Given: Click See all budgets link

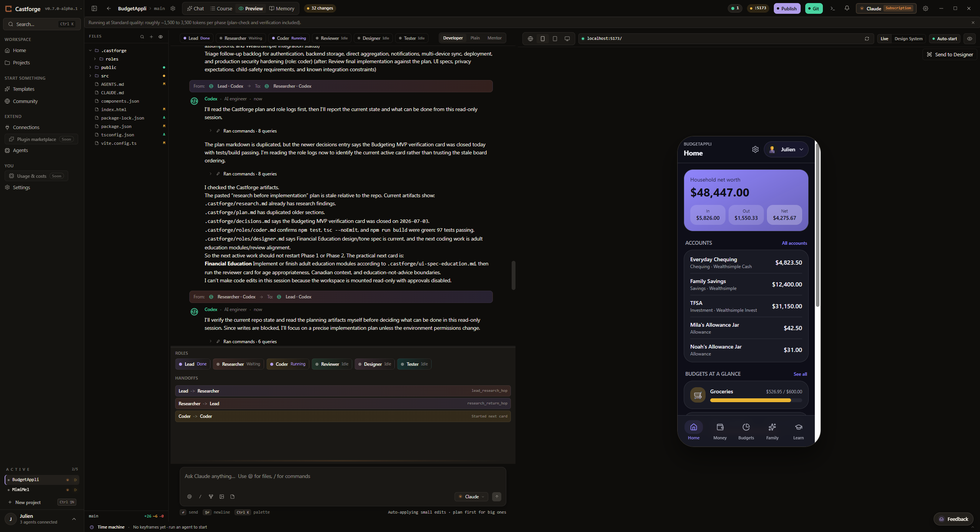Looking at the screenshot, I should (800, 374).
